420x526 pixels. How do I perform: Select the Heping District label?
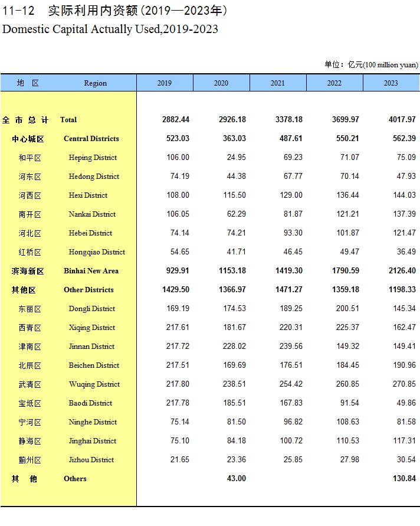click(x=93, y=158)
